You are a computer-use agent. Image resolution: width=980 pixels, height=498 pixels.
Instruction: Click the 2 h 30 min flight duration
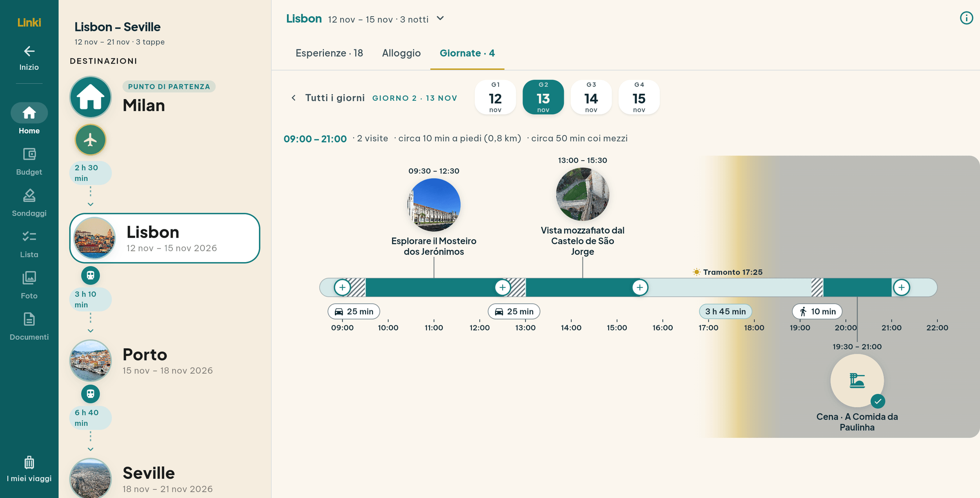90,173
